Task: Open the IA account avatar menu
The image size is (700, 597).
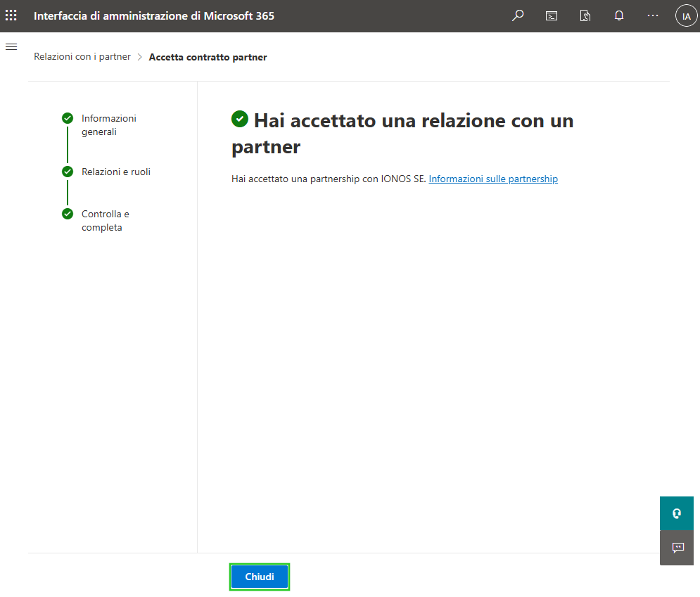Action: coord(686,16)
